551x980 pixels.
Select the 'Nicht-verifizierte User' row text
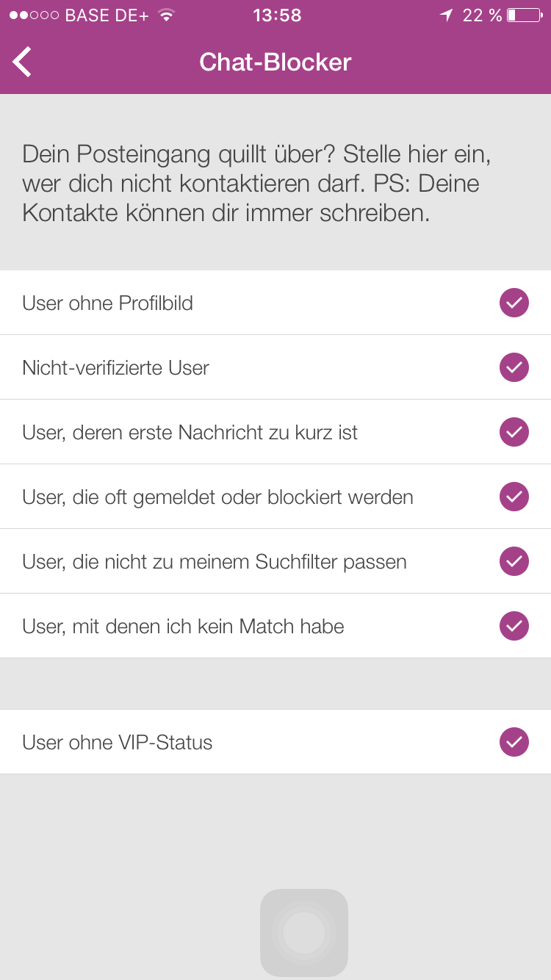[116, 368]
